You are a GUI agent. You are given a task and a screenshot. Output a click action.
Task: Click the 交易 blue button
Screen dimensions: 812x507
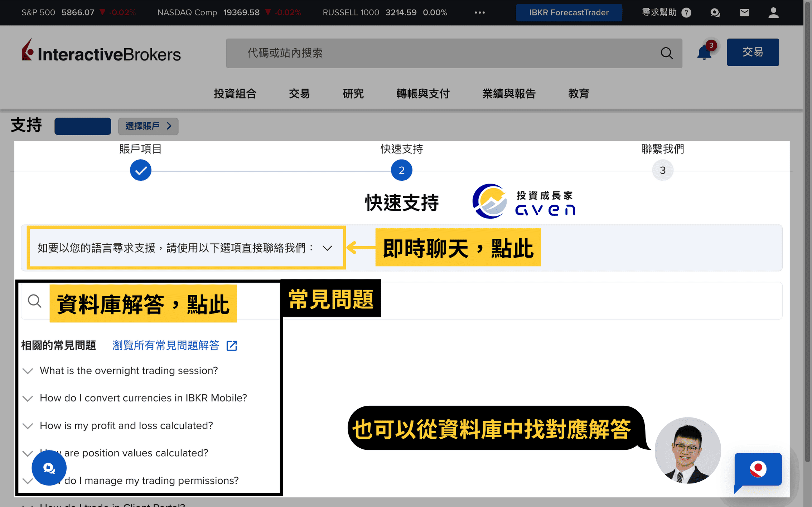(753, 52)
